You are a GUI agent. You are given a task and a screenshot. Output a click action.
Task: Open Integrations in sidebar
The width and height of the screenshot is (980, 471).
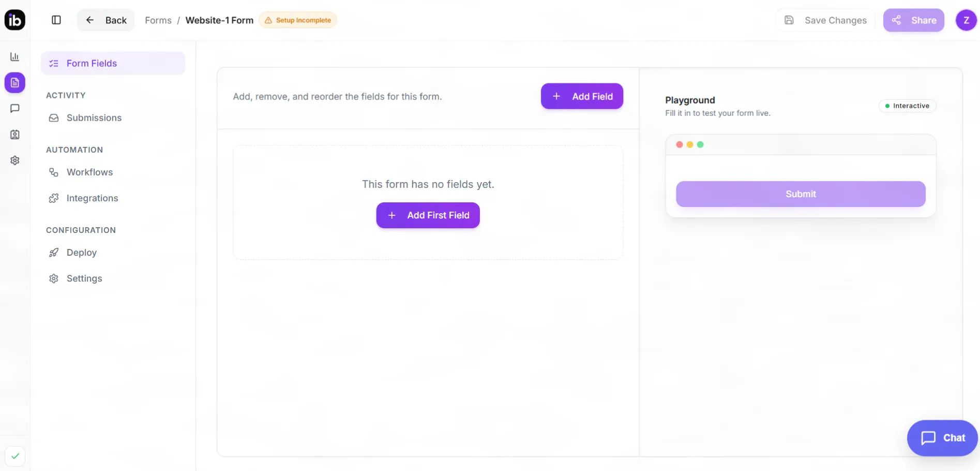click(x=113, y=198)
